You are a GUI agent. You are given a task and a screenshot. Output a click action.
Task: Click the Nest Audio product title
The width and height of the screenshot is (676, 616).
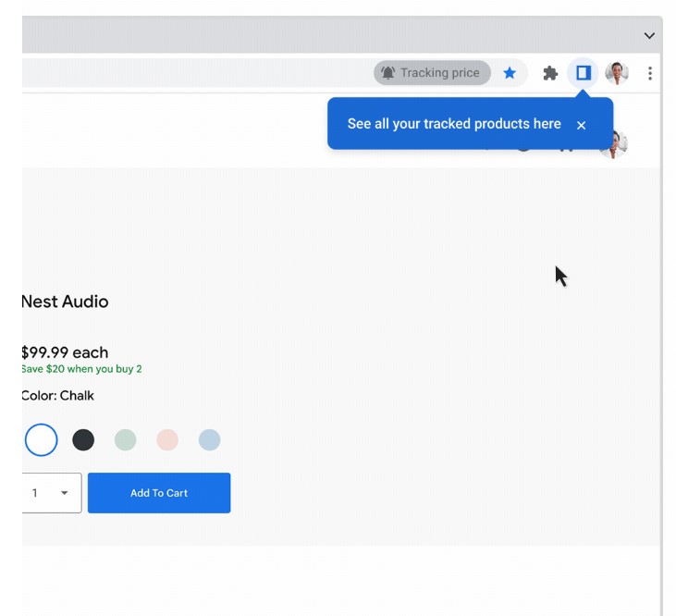tap(65, 302)
